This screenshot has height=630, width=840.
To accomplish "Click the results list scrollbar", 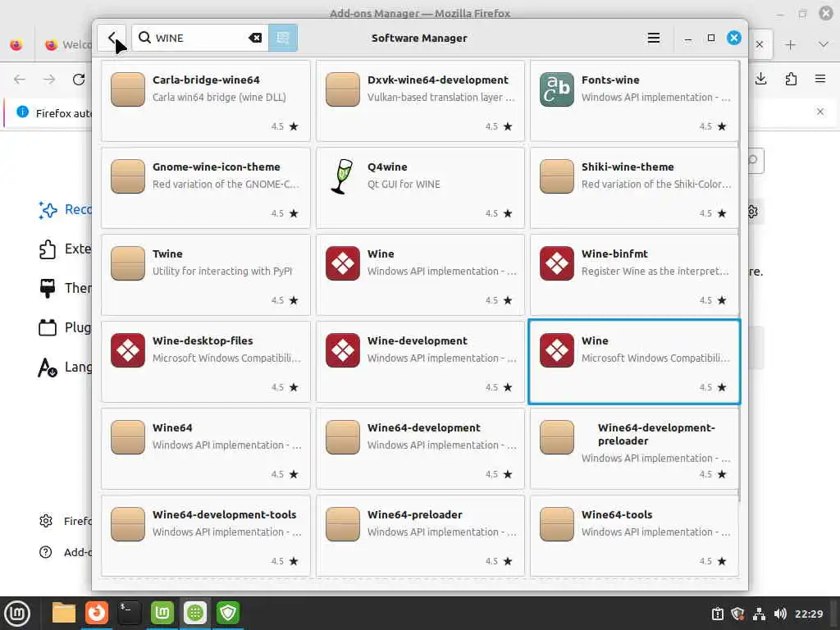I will (740, 281).
